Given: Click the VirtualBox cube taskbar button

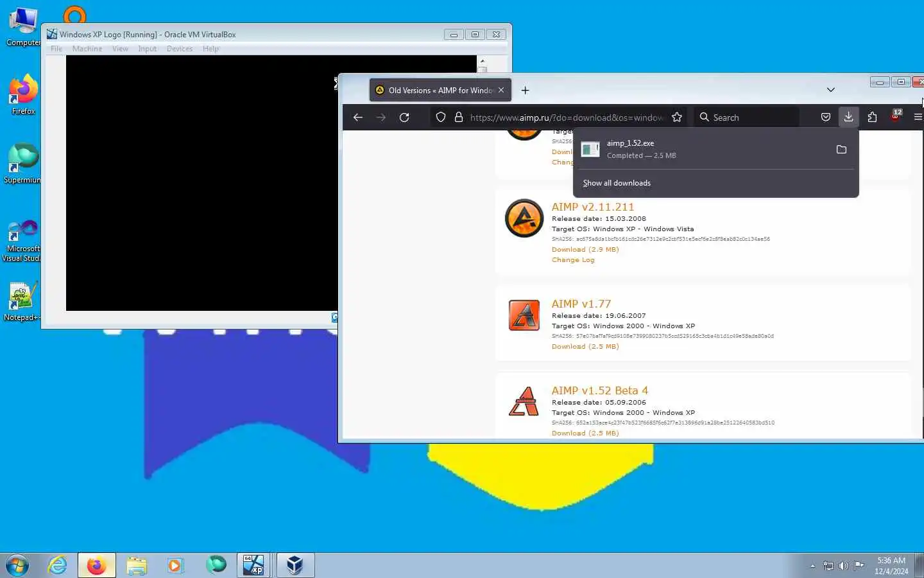Looking at the screenshot, I should pyautogui.click(x=295, y=565).
